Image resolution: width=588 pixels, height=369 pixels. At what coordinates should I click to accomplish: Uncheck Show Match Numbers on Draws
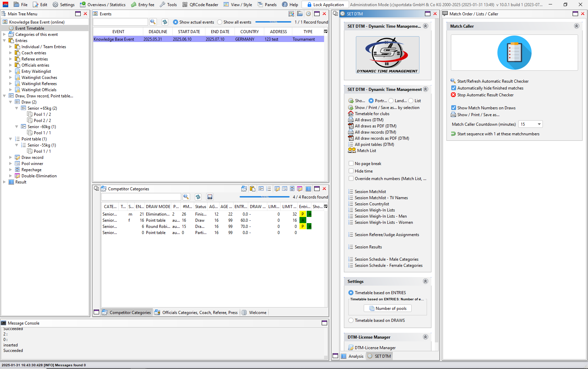pos(453,108)
